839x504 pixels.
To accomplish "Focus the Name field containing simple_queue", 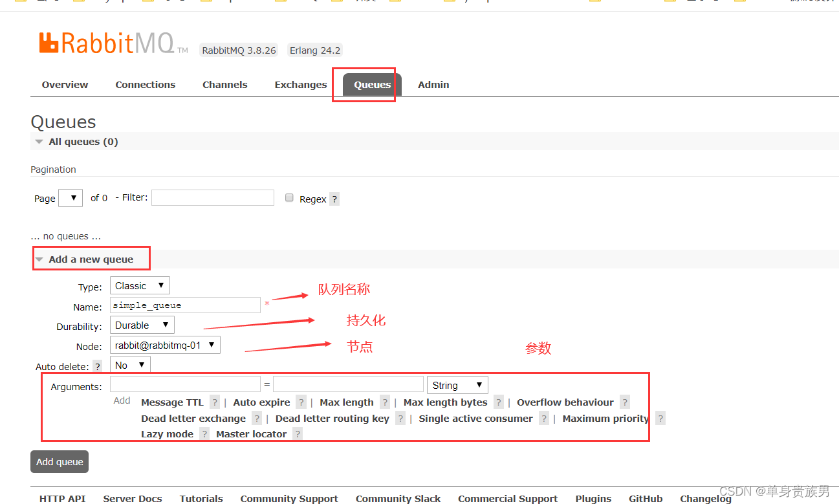I will click(185, 305).
